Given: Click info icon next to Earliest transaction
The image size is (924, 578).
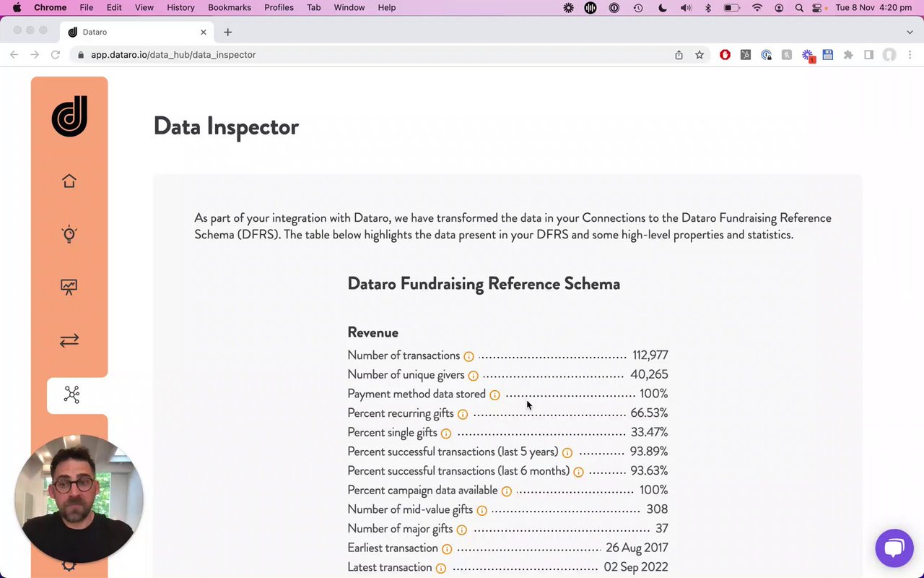Looking at the screenshot, I should [x=447, y=549].
